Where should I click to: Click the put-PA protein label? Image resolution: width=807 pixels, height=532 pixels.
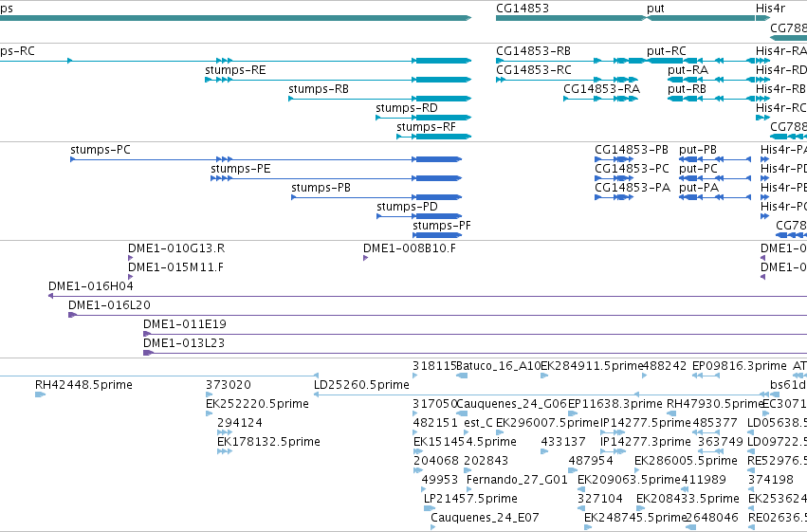(699, 188)
